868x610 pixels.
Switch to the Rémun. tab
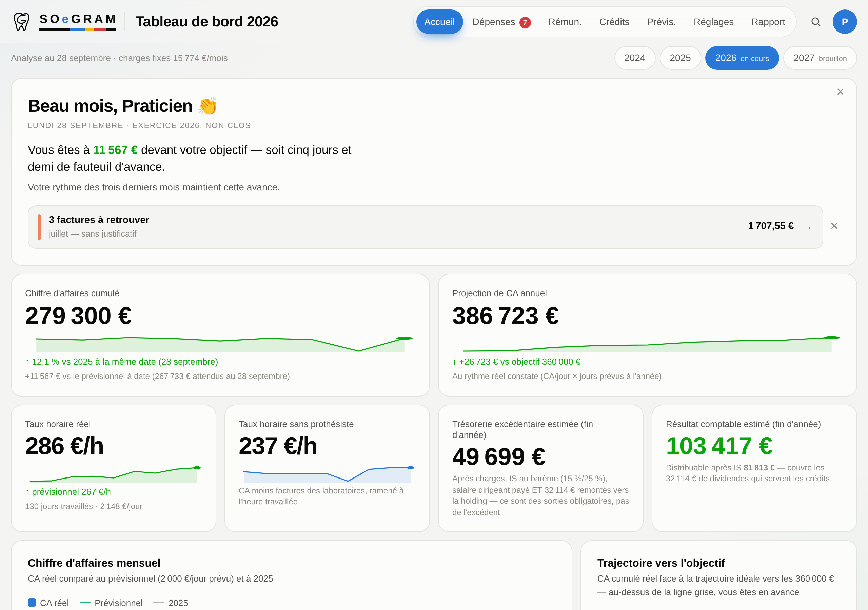[565, 22]
